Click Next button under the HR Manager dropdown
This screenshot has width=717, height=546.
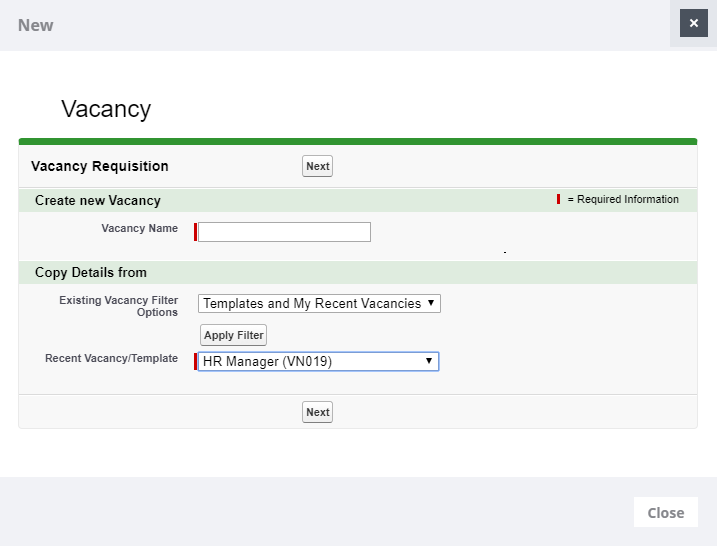(x=317, y=412)
